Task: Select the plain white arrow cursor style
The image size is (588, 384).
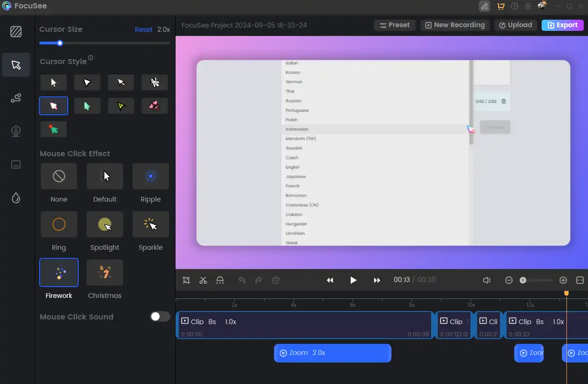Action: 53,82
